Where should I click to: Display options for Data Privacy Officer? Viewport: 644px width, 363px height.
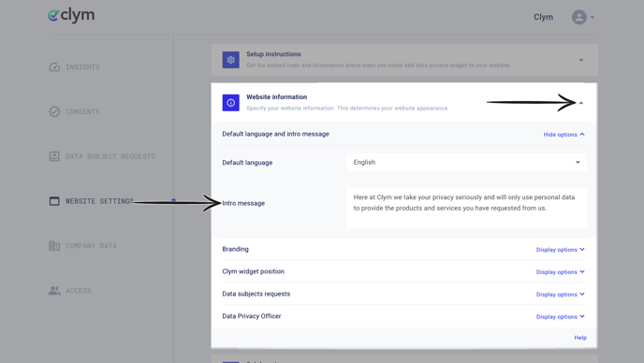tap(560, 316)
